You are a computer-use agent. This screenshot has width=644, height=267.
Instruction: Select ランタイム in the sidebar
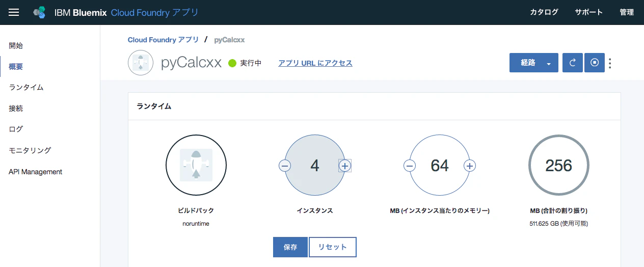26,87
